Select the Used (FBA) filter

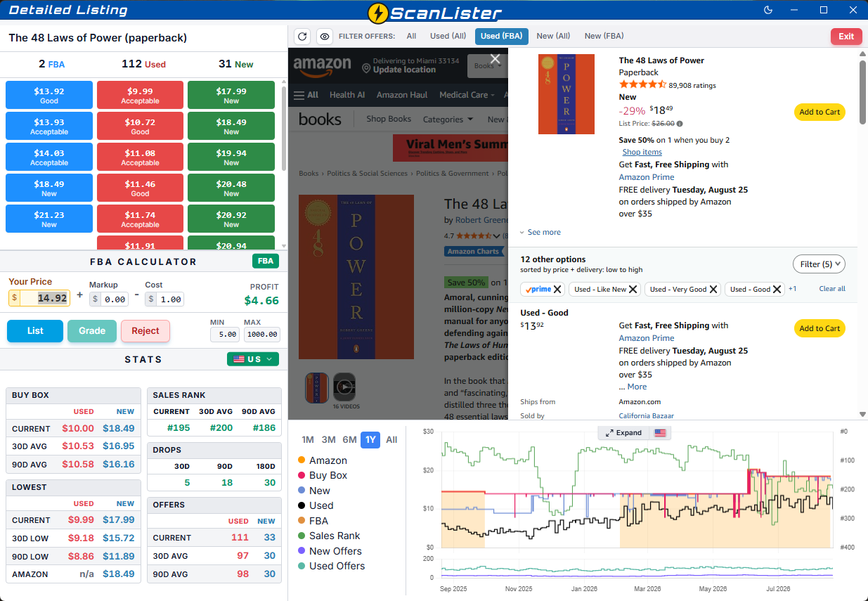click(x=502, y=37)
